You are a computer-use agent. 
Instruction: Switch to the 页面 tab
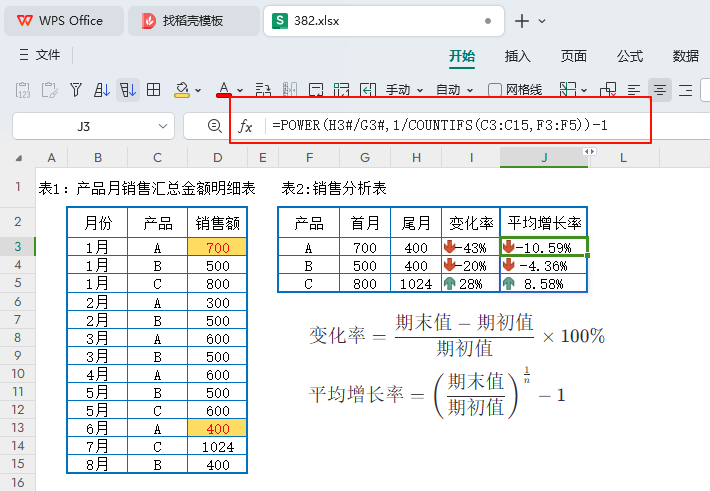coord(574,56)
